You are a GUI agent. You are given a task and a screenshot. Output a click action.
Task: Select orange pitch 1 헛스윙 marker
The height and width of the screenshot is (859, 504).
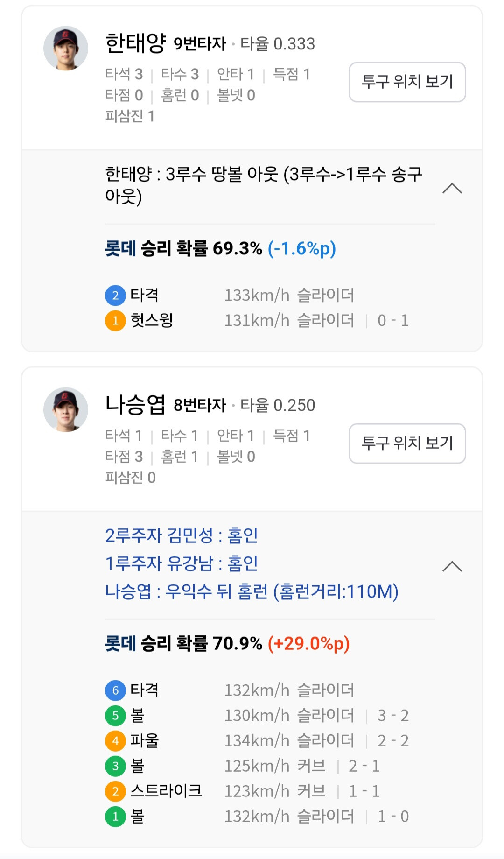115,321
